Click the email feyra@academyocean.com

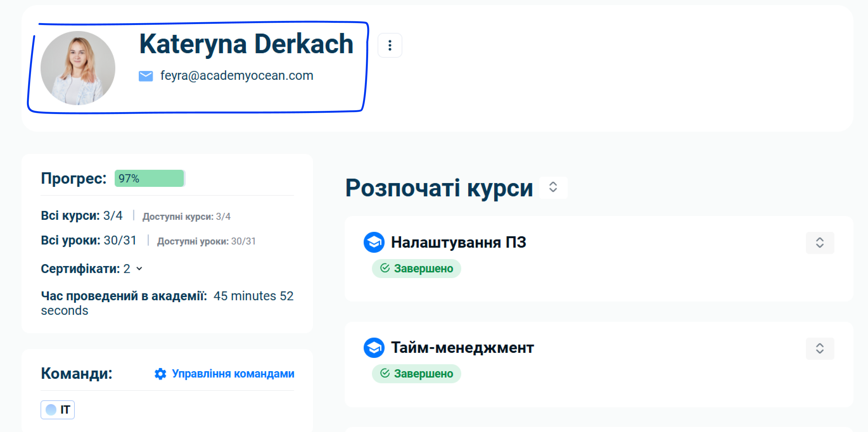(x=237, y=75)
